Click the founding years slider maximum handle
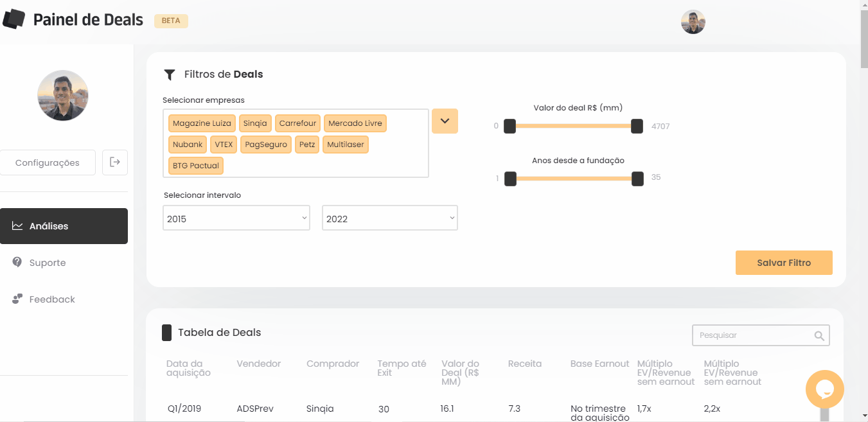Screen dimensions: 868x422 [x=637, y=179]
